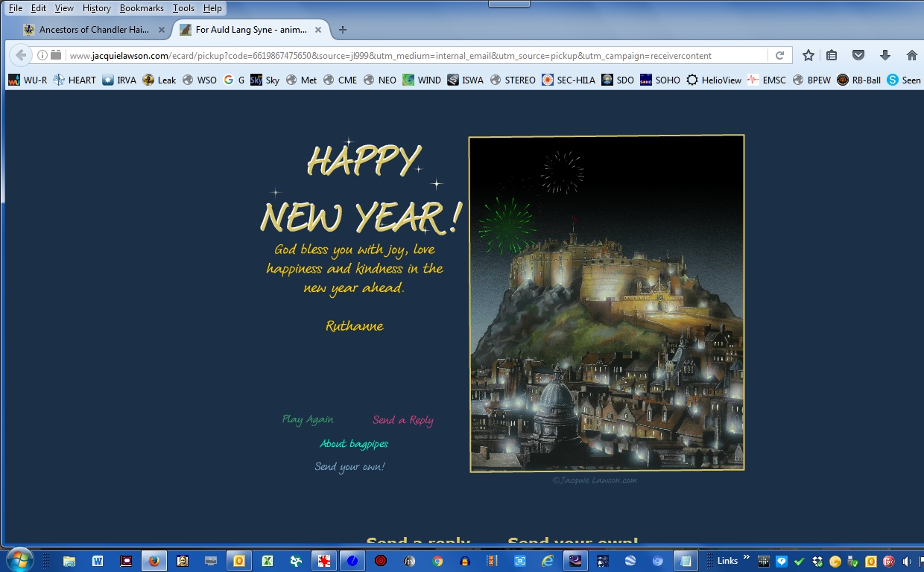Open Excel from the taskbar
This screenshot has height=572, width=924.
(268, 561)
